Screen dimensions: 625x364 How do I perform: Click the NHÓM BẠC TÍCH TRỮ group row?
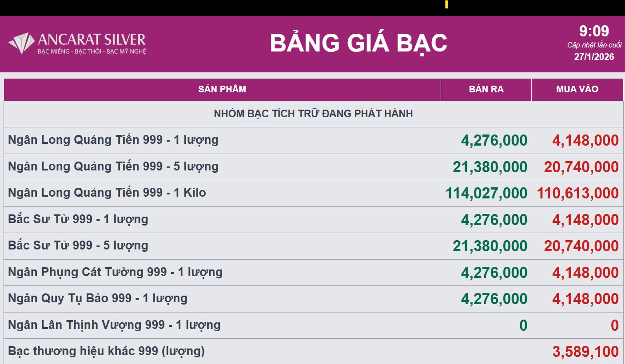click(x=313, y=114)
